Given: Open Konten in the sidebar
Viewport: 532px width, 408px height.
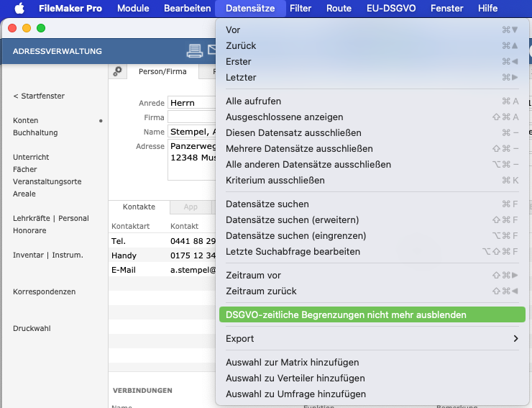Looking at the screenshot, I should point(25,121).
